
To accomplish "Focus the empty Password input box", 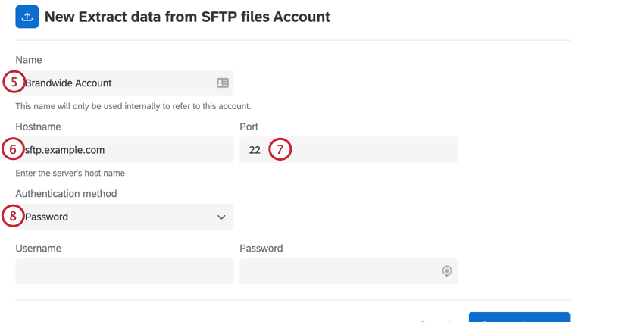I will click(x=341, y=271).
